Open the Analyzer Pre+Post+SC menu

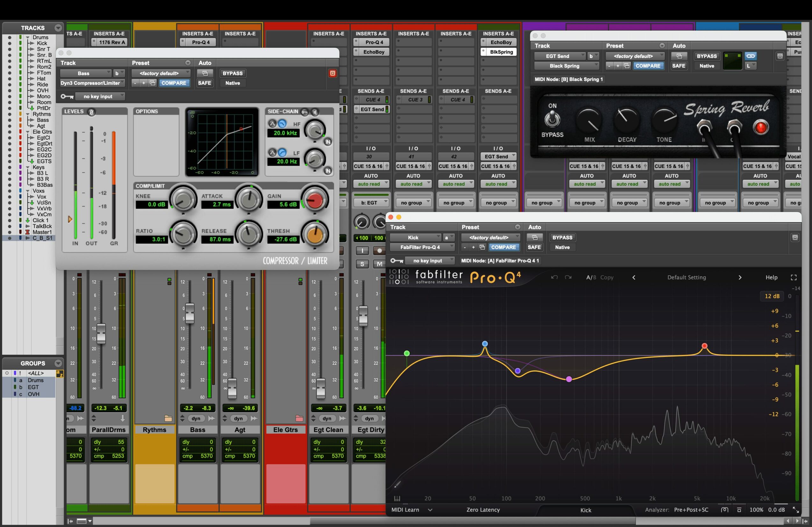pyautogui.click(x=691, y=509)
